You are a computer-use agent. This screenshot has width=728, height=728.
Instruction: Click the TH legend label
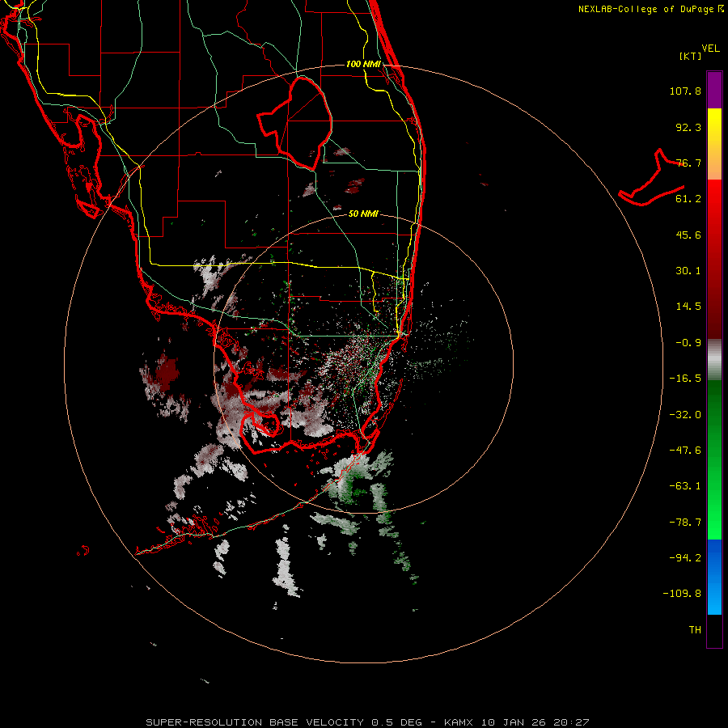(x=695, y=630)
